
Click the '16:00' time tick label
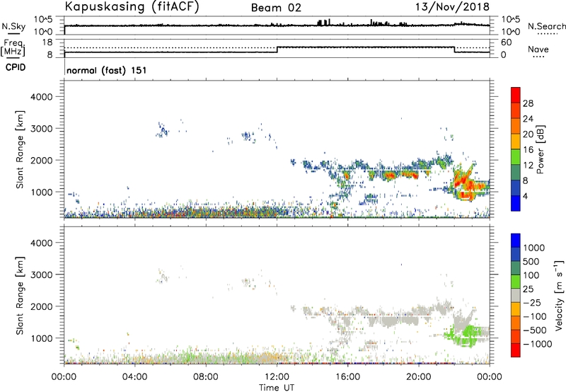347,377
